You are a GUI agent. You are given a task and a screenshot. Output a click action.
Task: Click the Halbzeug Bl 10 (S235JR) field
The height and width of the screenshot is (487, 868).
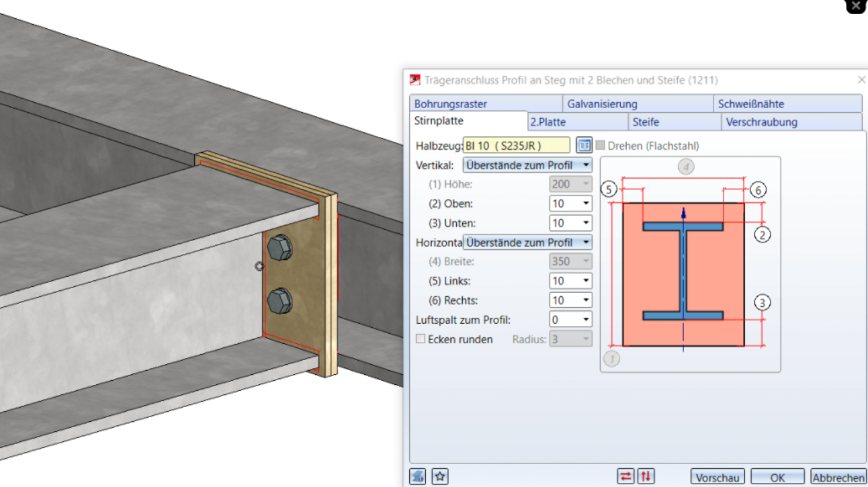[516, 146]
